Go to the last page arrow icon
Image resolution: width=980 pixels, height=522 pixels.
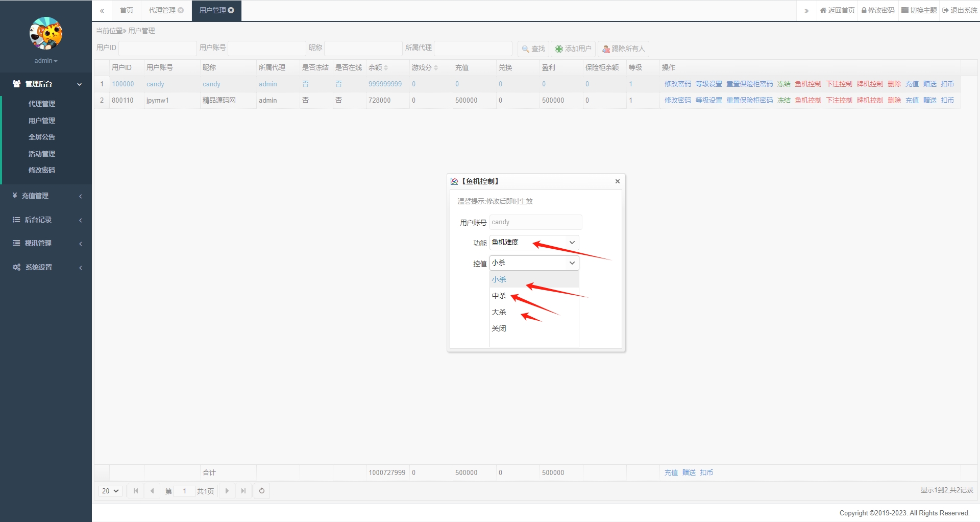243,491
